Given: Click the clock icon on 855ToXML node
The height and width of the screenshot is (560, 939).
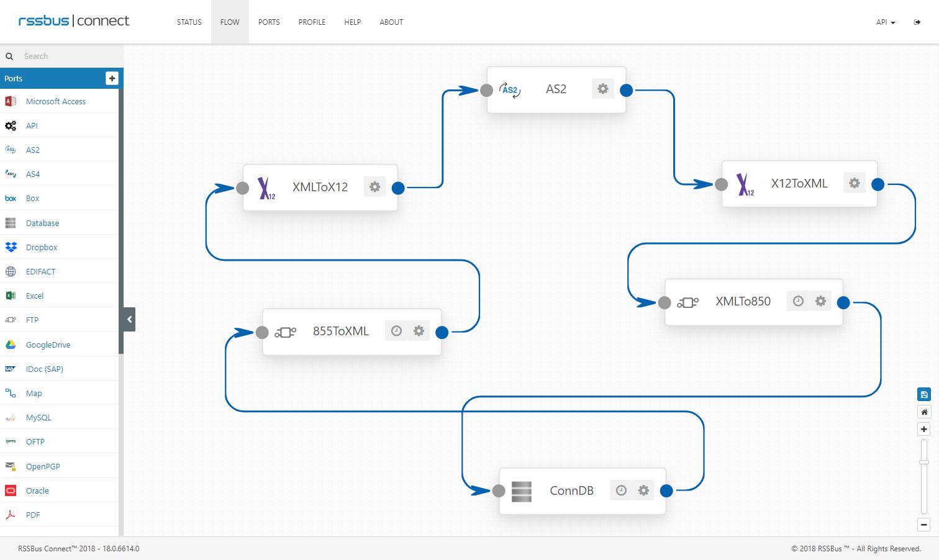Looking at the screenshot, I should tap(396, 331).
